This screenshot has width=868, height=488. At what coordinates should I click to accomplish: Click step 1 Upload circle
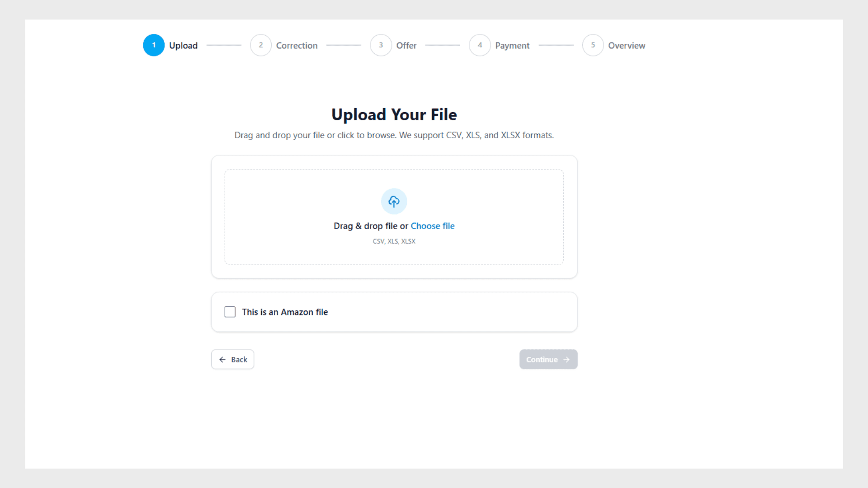pos(154,45)
